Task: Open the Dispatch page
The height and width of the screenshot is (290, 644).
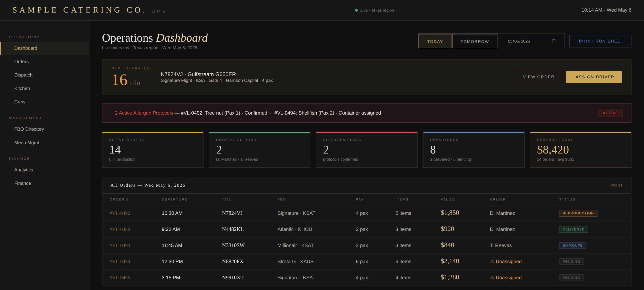Action: [45, 75]
